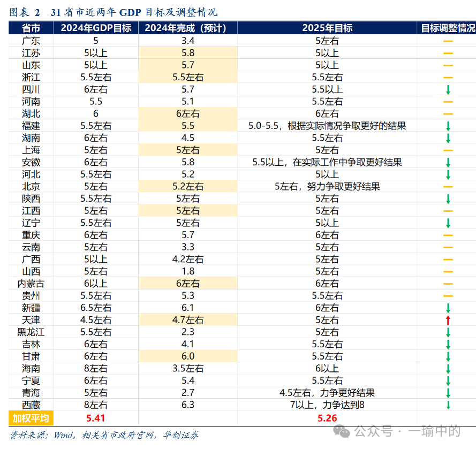The image size is (476, 450).
Task: Click the red up arrow in 天津 row
Action: 448,320
